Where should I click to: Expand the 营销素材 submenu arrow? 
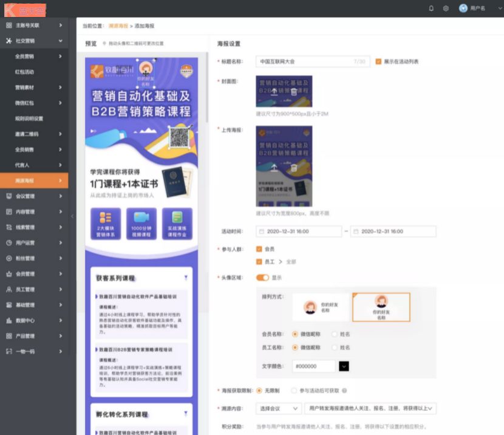(x=60, y=87)
